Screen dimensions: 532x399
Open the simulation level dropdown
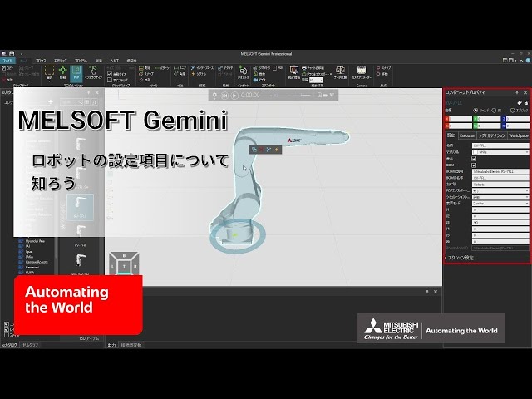(x=500, y=197)
